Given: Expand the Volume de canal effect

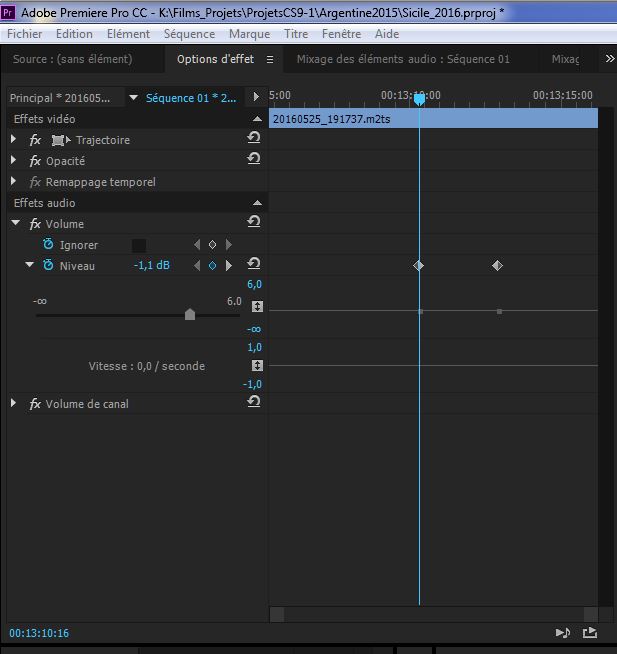Looking at the screenshot, I should (14, 404).
